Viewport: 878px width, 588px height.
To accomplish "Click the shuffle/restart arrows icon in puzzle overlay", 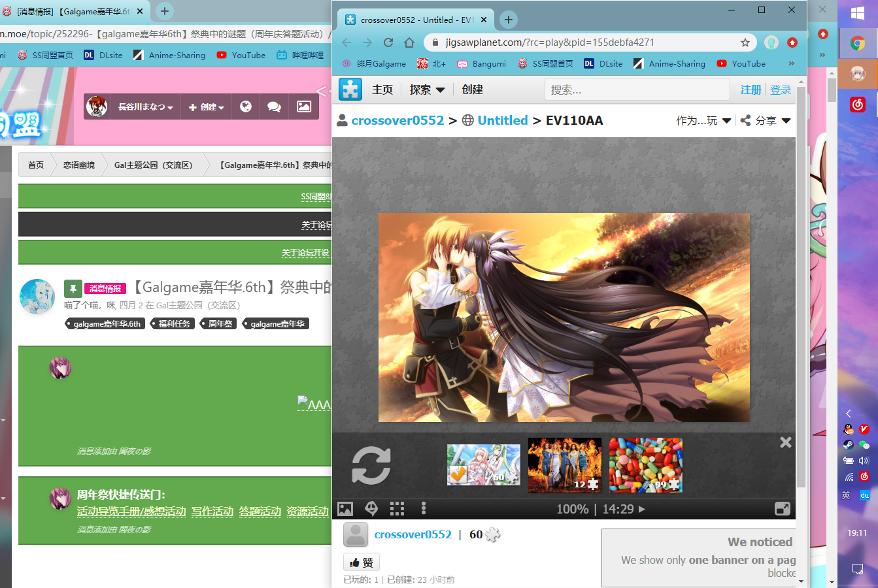I will [x=371, y=465].
